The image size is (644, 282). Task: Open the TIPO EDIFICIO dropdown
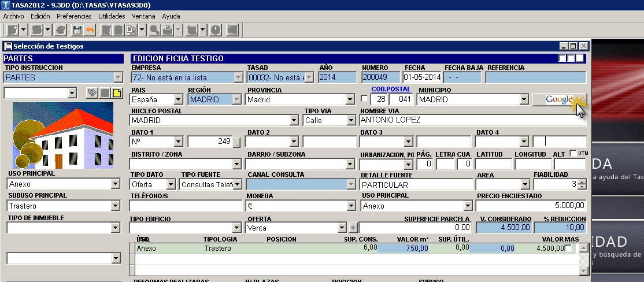237,228
